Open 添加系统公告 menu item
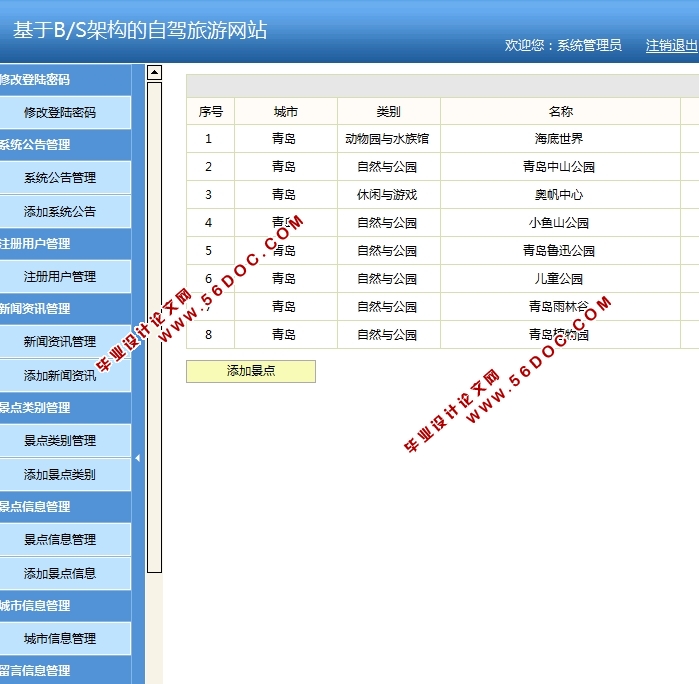Screen dimensions: 699x684 coord(65,212)
